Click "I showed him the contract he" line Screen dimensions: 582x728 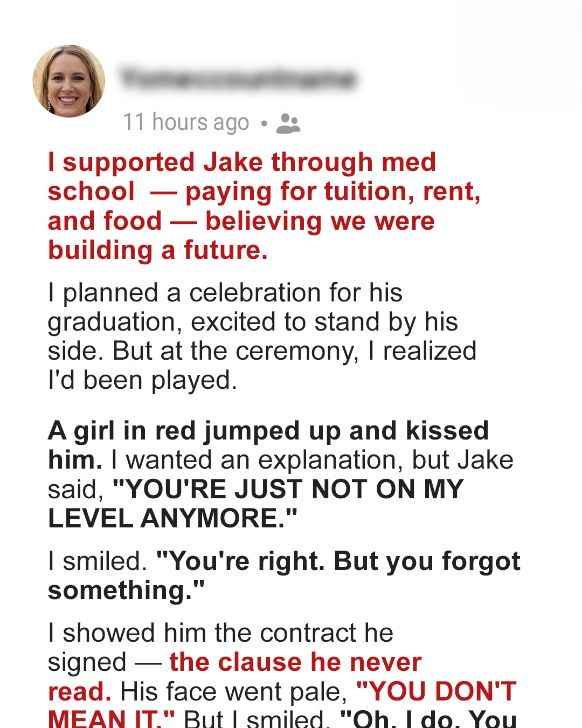pyautogui.click(x=220, y=633)
